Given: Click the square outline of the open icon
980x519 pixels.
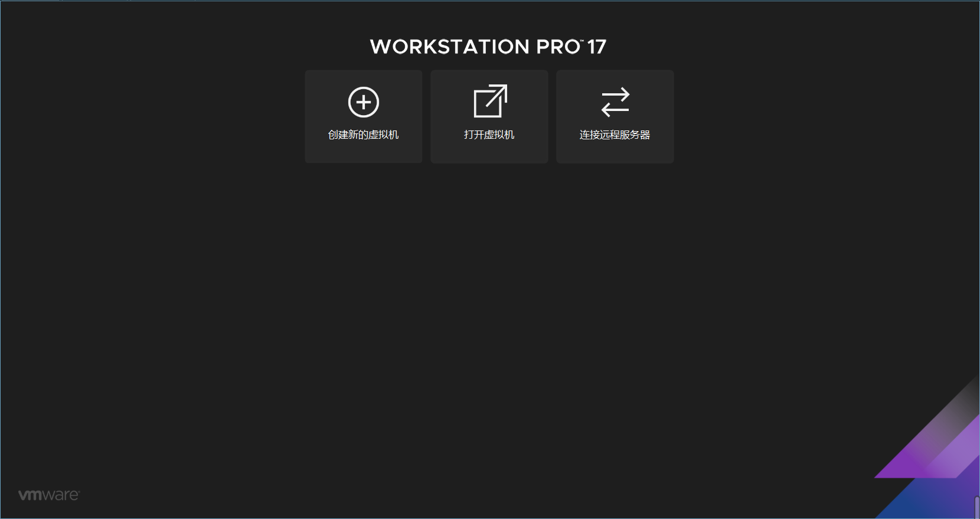Looking at the screenshot, I should [488, 105].
